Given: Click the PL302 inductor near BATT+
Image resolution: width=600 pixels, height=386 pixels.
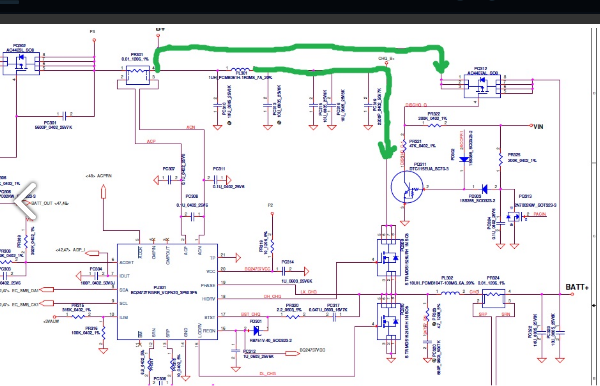Looking at the screenshot, I should 450,293.
